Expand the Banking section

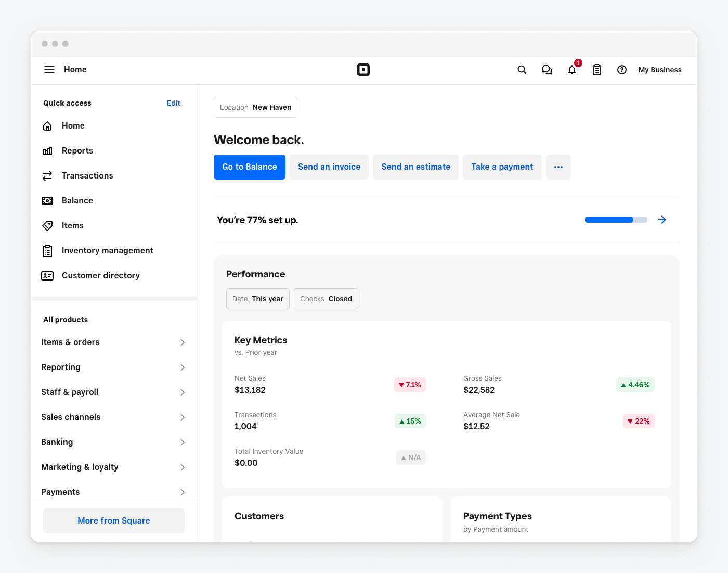tap(113, 442)
